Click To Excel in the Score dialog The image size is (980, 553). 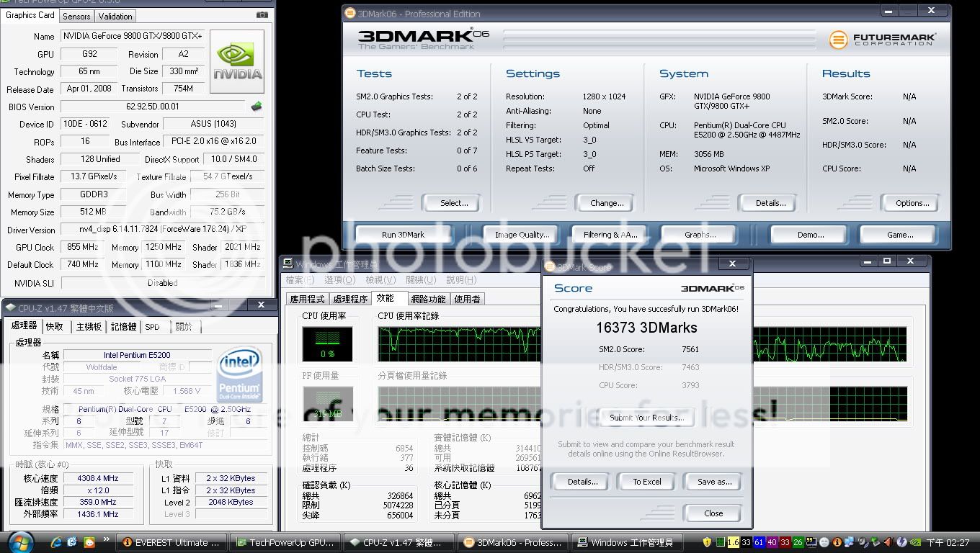tap(646, 482)
